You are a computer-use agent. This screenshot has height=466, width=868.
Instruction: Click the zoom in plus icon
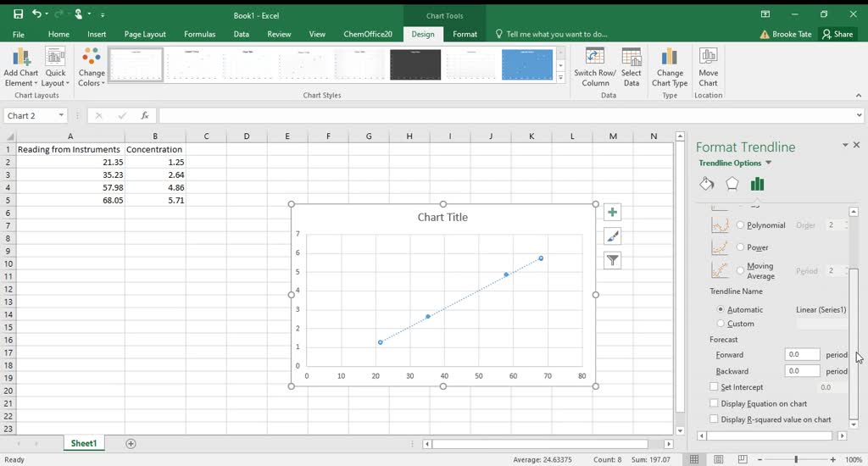tap(832, 459)
